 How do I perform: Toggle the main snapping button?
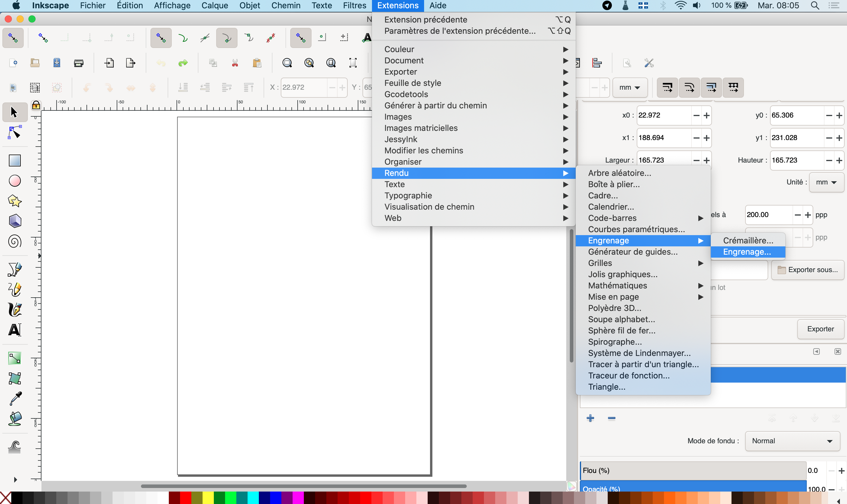(x=13, y=37)
